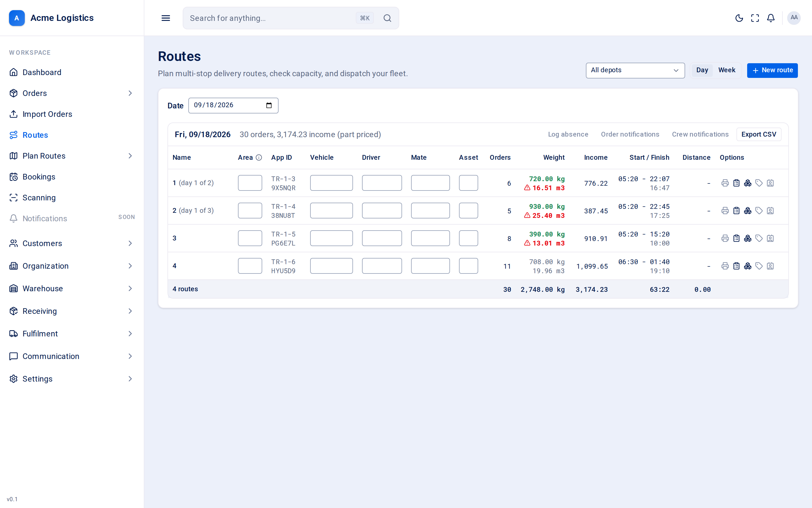The image size is (812, 508).
Task: Expand the Fulfilment sidebar section
Action: click(x=72, y=334)
